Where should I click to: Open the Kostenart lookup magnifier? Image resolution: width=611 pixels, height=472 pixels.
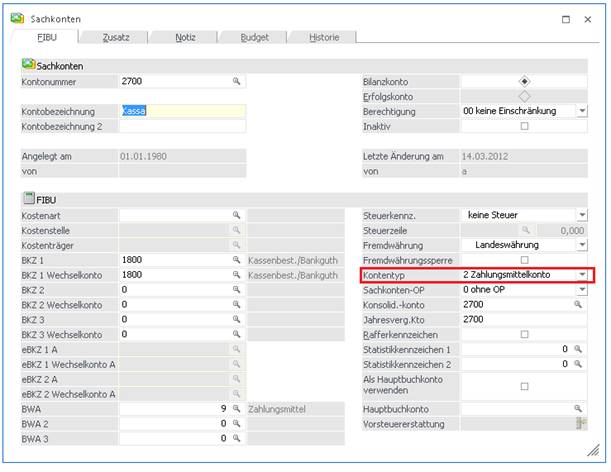coord(237,215)
